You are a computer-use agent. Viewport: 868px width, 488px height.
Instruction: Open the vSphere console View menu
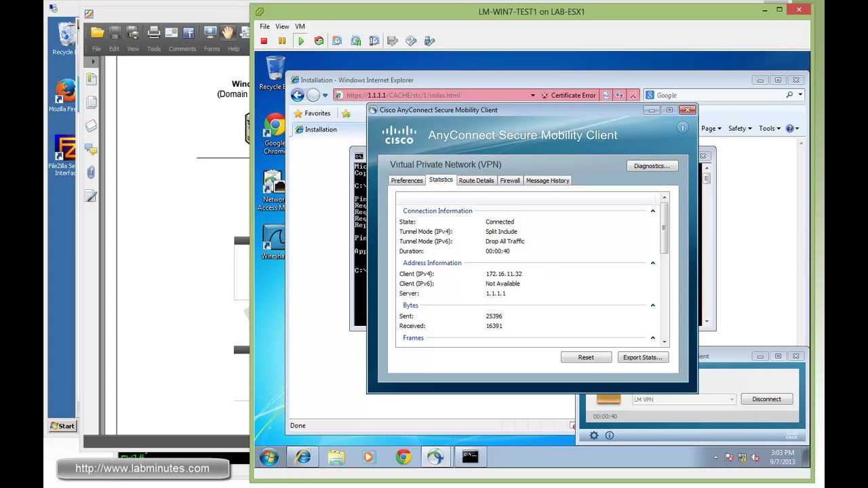(282, 26)
